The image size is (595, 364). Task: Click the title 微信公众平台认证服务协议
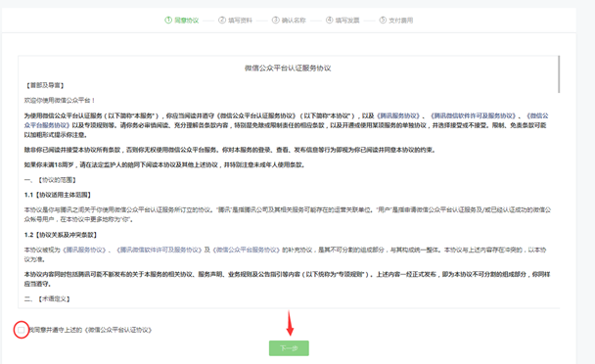(x=288, y=68)
